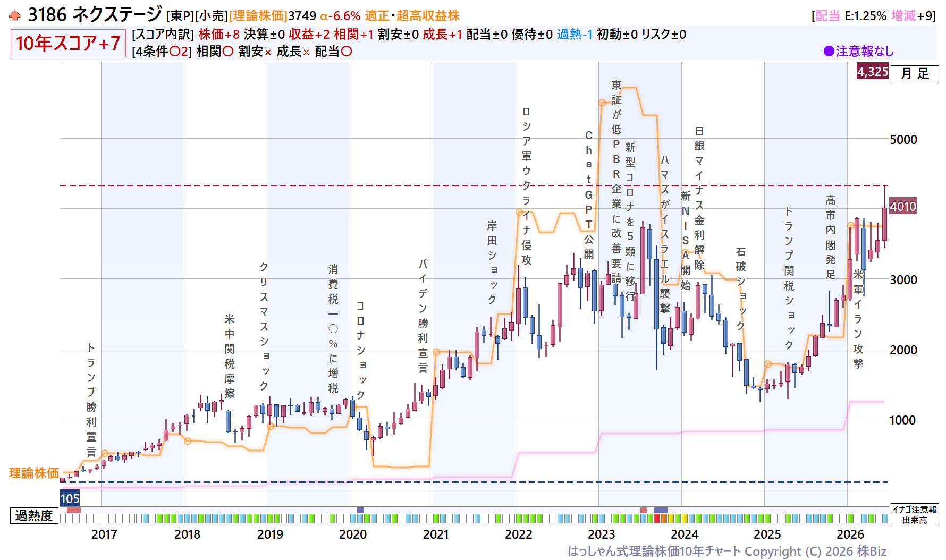Open the 10年スコア+7 score box
The height and width of the screenshot is (560, 946).
pyautogui.click(x=68, y=43)
